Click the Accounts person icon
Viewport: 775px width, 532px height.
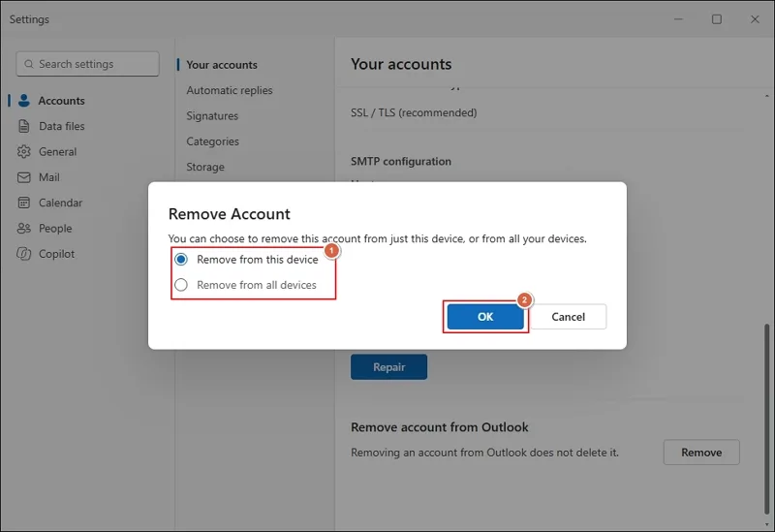(x=23, y=101)
